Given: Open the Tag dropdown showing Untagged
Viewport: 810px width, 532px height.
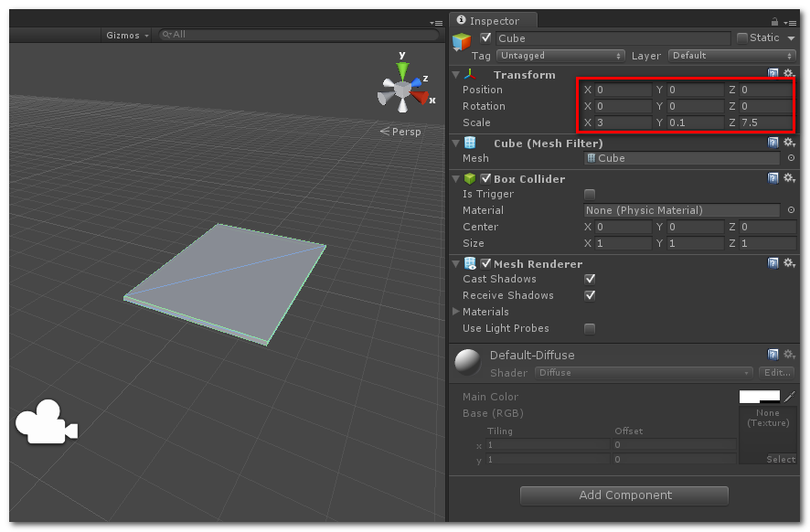Looking at the screenshot, I should pyautogui.click(x=560, y=56).
